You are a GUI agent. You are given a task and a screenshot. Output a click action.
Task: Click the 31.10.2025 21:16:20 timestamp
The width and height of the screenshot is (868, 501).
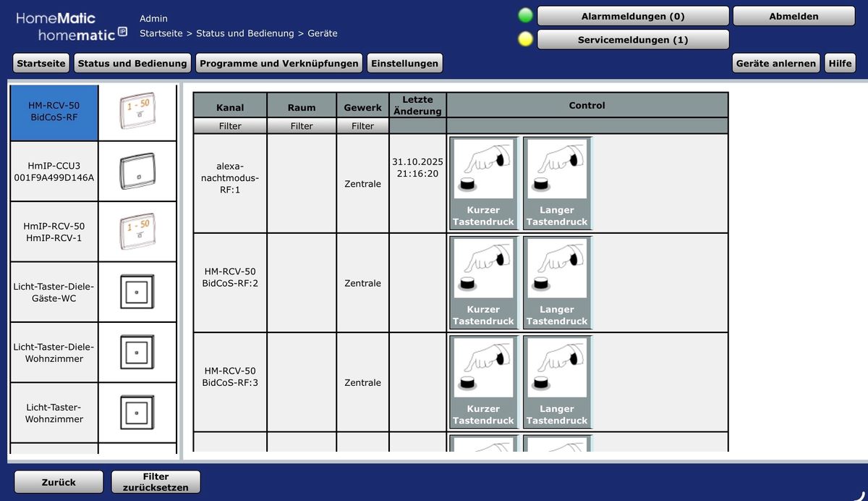click(x=417, y=167)
